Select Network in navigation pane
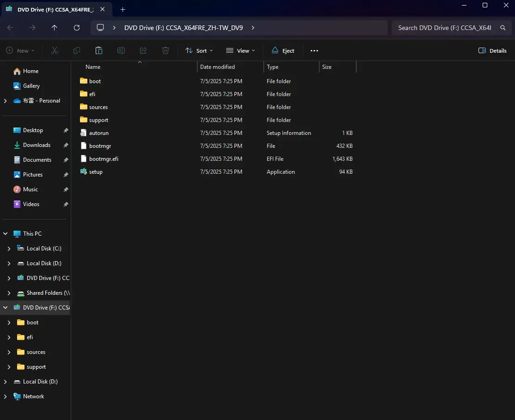The width and height of the screenshot is (515, 420). 33,396
